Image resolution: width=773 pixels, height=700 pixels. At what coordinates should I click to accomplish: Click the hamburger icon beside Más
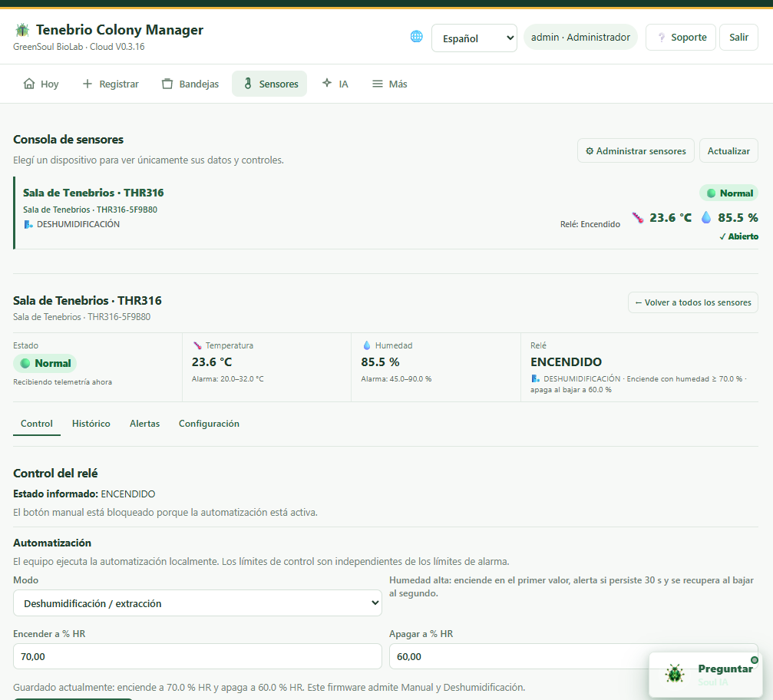tap(377, 84)
